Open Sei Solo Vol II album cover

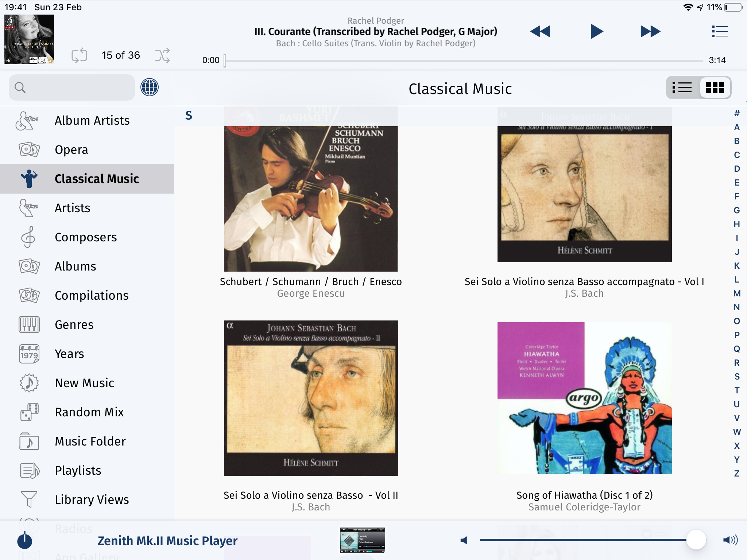[x=311, y=398]
